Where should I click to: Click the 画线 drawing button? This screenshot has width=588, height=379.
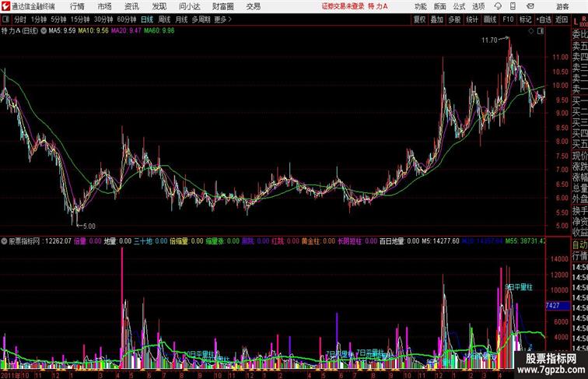pyautogui.click(x=490, y=19)
